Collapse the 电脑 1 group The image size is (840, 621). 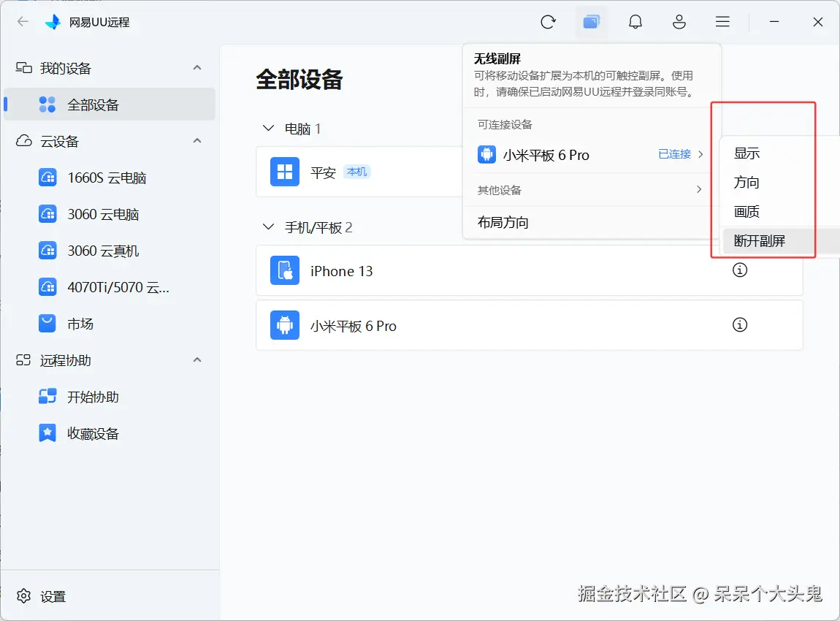click(x=268, y=128)
